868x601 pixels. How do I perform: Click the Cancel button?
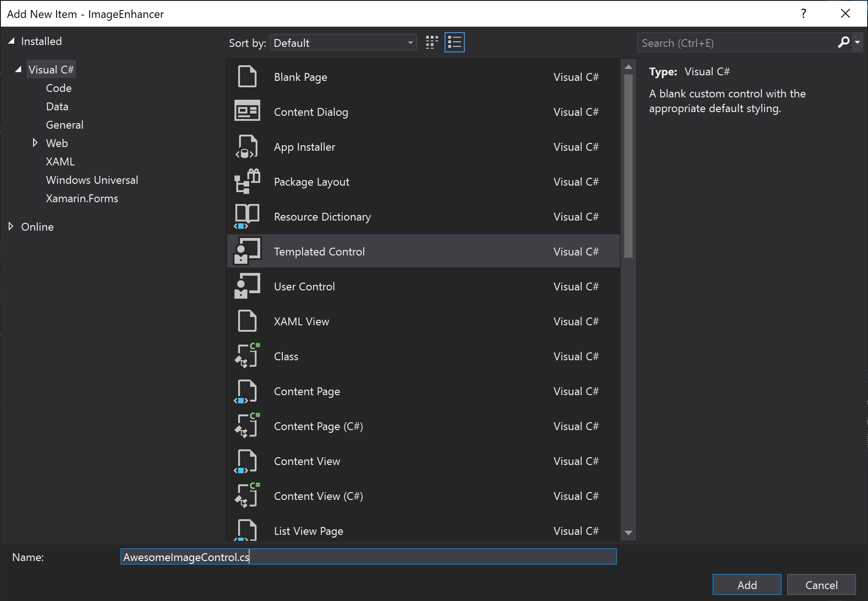(x=821, y=584)
